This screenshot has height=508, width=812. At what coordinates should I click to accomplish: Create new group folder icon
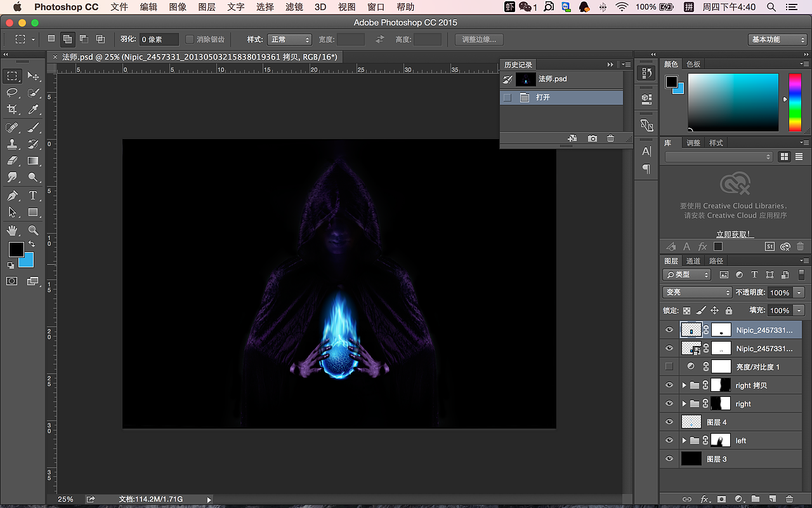[755, 499]
